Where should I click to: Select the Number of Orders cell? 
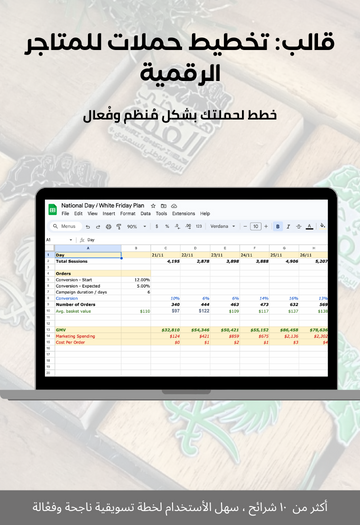pyautogui.click(x=88, y=305)
